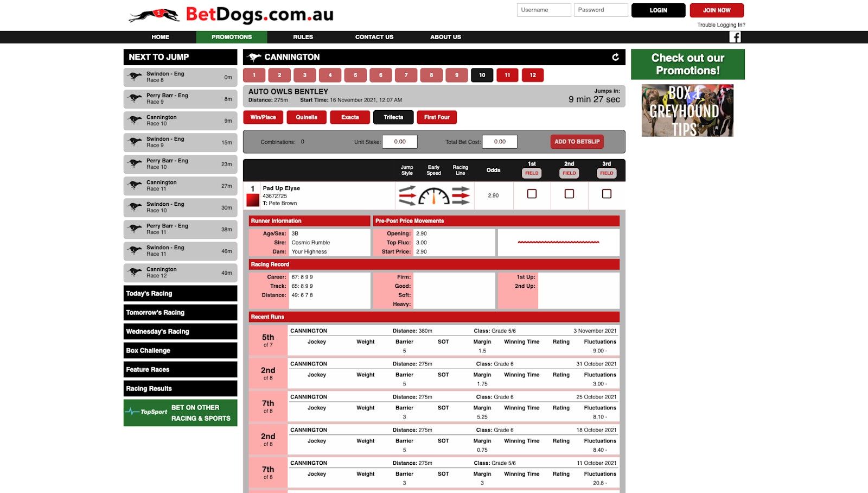Open BetDogs Facebook page
Screen dimensions: 868x493
tap(736, 36)
